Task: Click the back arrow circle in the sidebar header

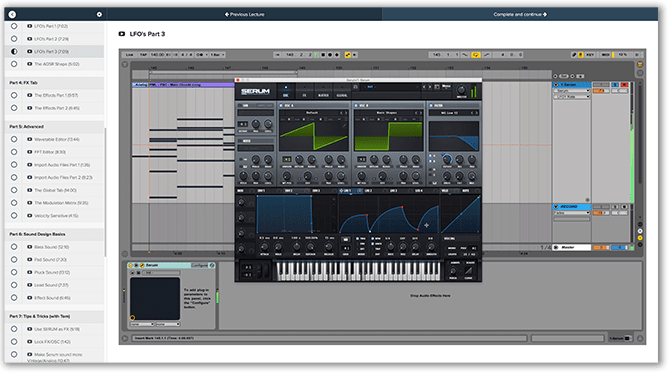Action: pos(12,14)
